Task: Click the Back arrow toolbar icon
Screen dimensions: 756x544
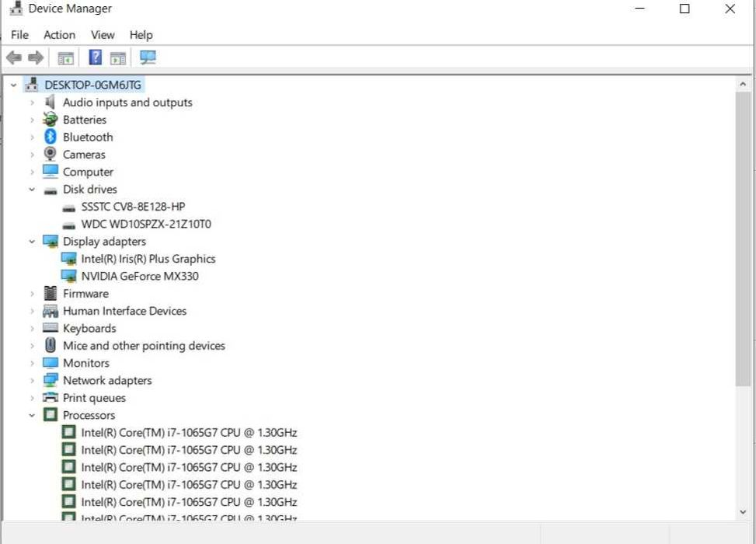Action: coord(14,58)
